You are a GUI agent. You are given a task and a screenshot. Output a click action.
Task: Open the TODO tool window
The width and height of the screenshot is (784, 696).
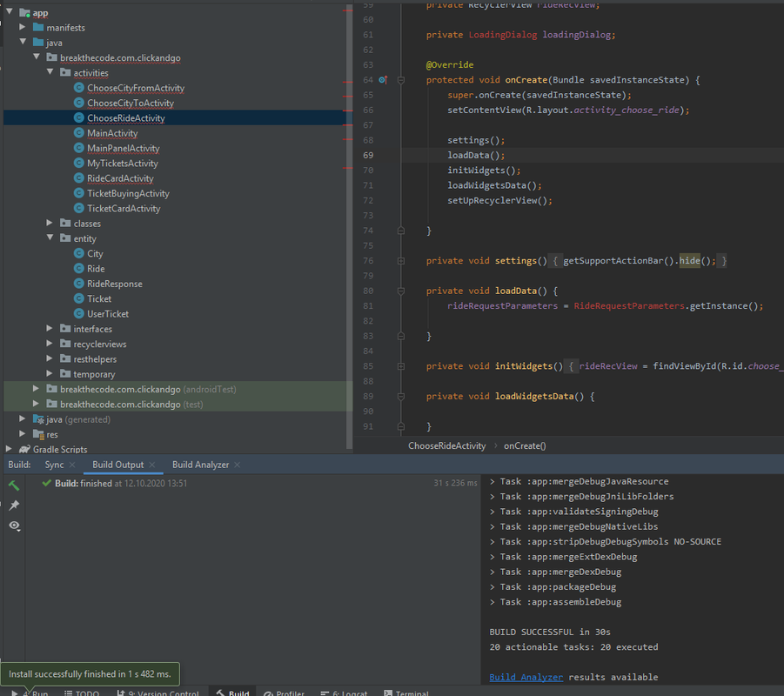[x=82, y=693]
